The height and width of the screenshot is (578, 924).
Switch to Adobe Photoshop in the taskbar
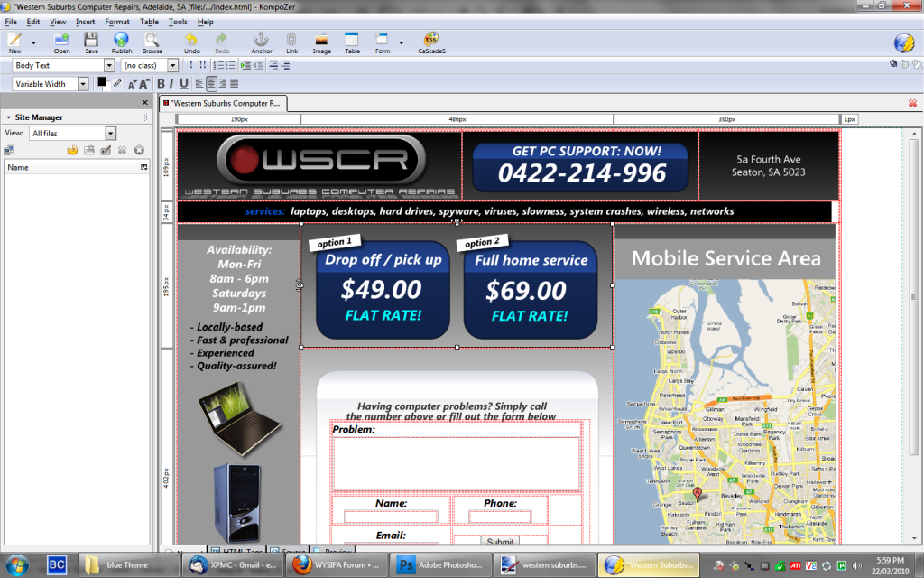click(x=440, y=565)
